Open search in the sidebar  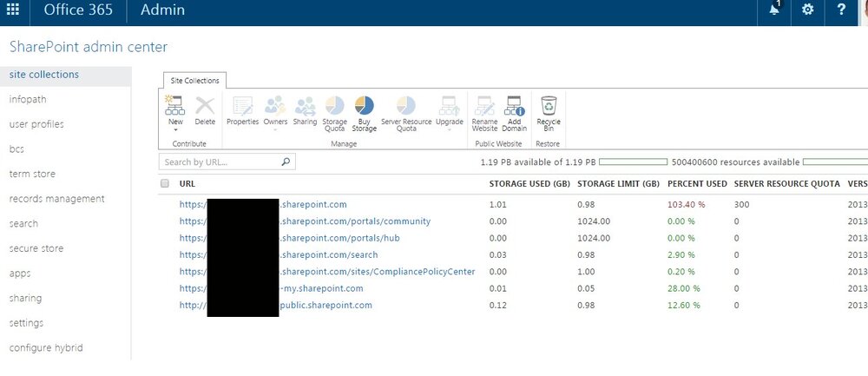23,224
